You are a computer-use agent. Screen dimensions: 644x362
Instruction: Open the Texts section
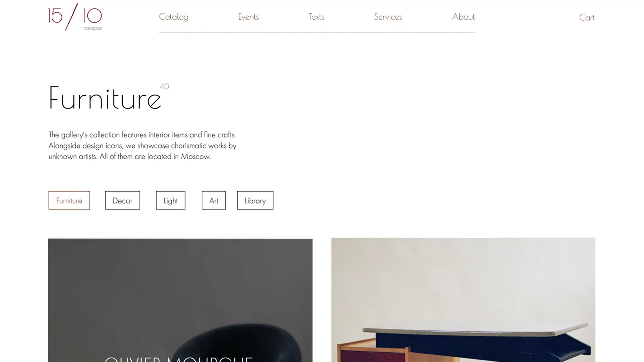click(x=316, y=17)
